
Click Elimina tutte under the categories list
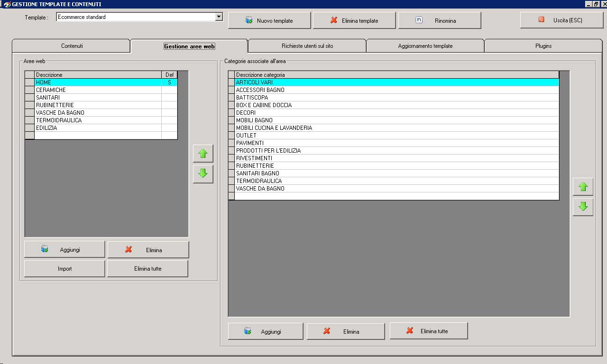(429, 331)
